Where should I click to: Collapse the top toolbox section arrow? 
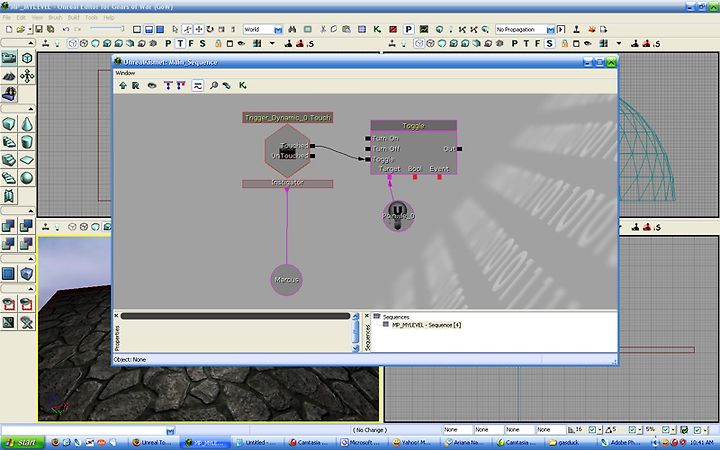30,43
